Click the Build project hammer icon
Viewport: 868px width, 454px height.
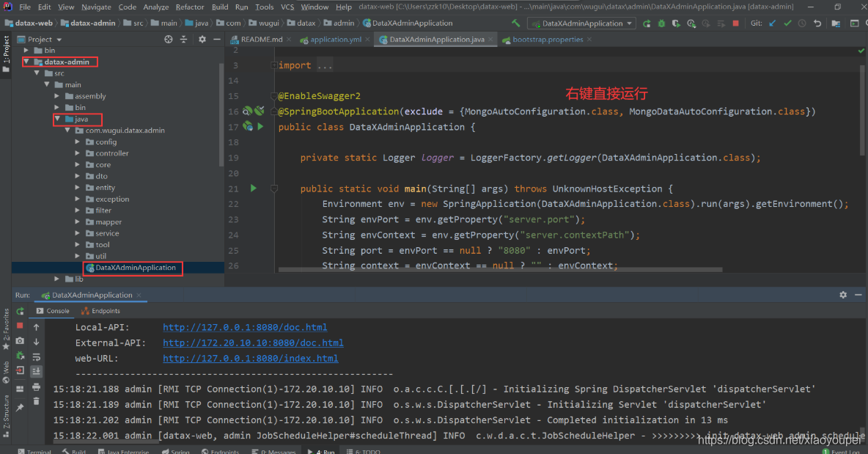[x=516, y=23]
